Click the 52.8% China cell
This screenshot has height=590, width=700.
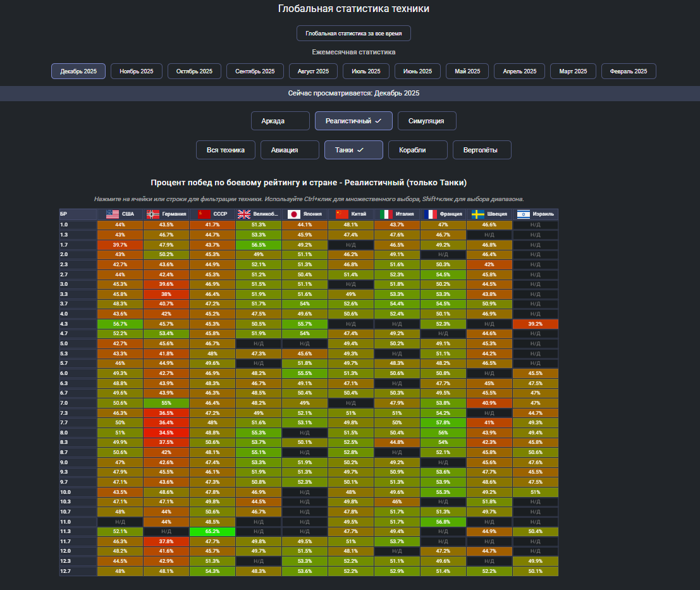[x=351, y=452]
